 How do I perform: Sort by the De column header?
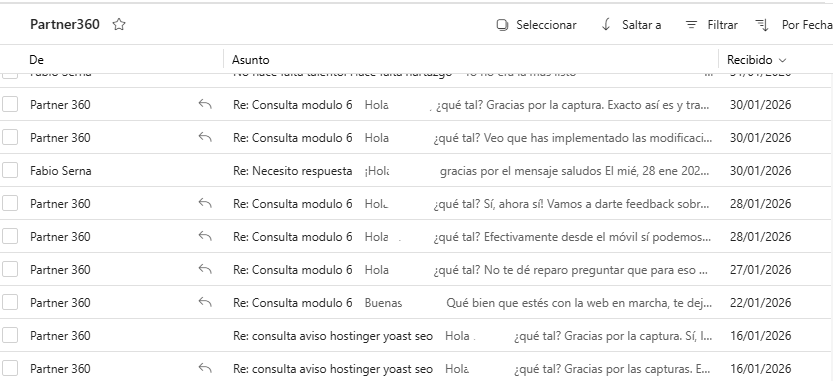(37, 60)
